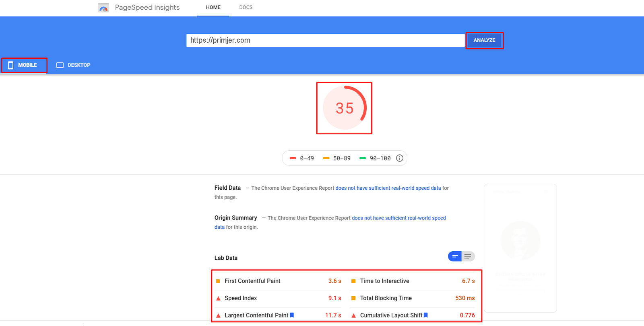
Task: Select the expanded Lab Data view toggle
Action: tap(468, 256)
